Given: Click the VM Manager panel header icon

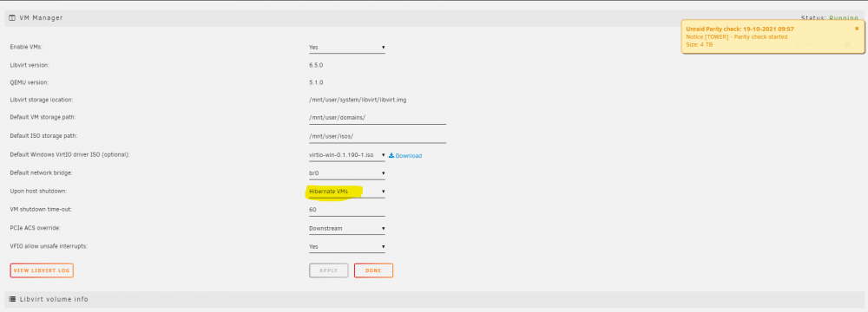Looking at the screenshot, I should tap(12, 17).
